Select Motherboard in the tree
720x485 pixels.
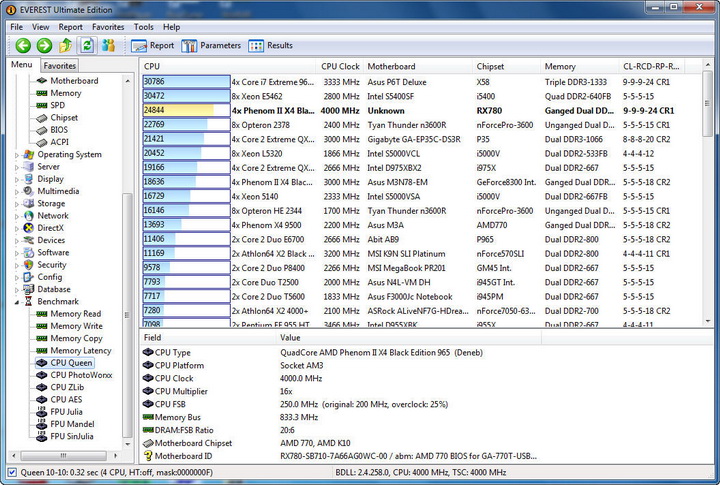pos(74,81)
